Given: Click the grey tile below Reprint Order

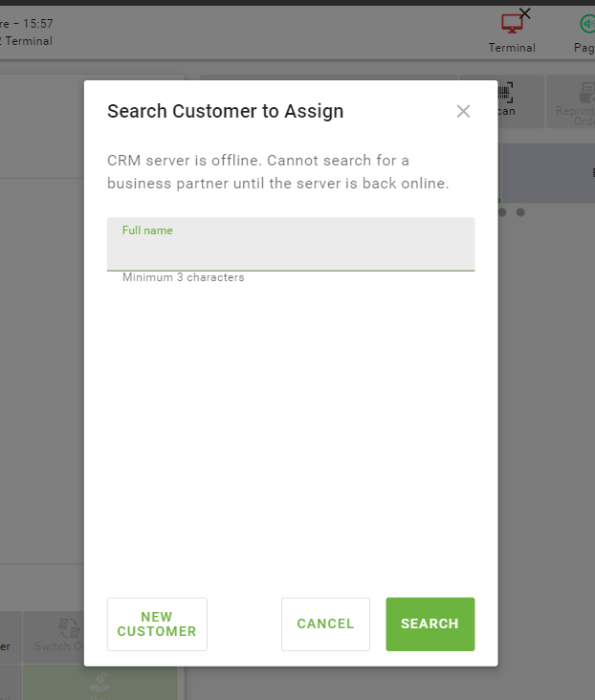Looking at the screenshot, I should pyautogui.click(x=547, y=173).
